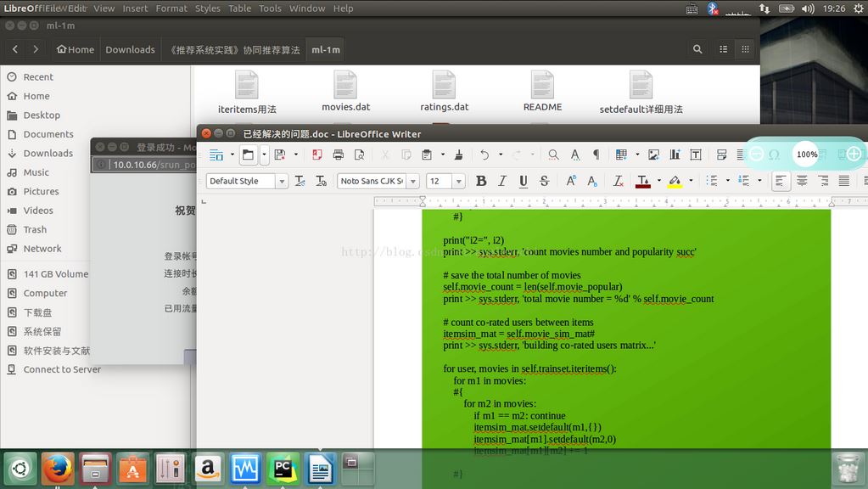Toggle Bold formatting
This screenshot has height=489, width=868.
(481, 181)
